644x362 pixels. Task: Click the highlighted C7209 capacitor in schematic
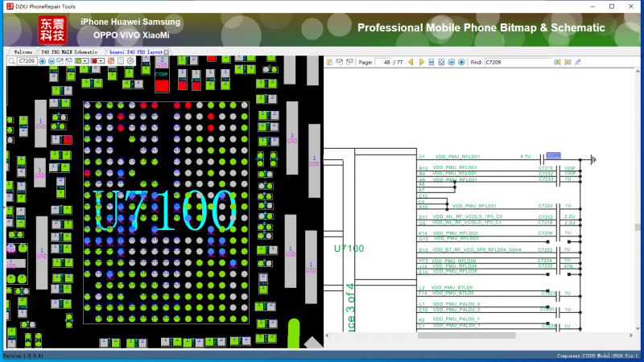[552, 155]
